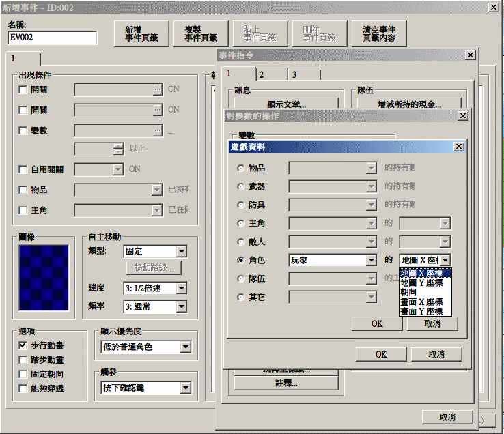Select the 敵人 radio button
Image resolution: width=504 pixels, height=434 pixels.
point(241,242)
